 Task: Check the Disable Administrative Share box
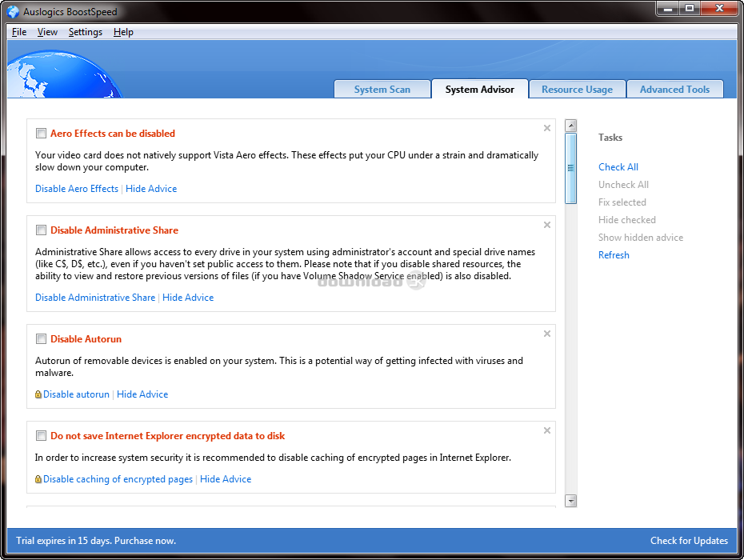42,230
